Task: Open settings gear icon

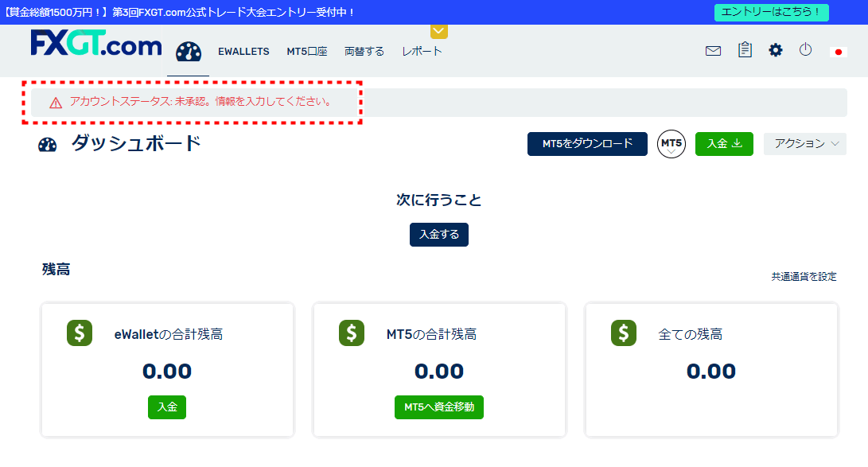Action: (776, 50)
